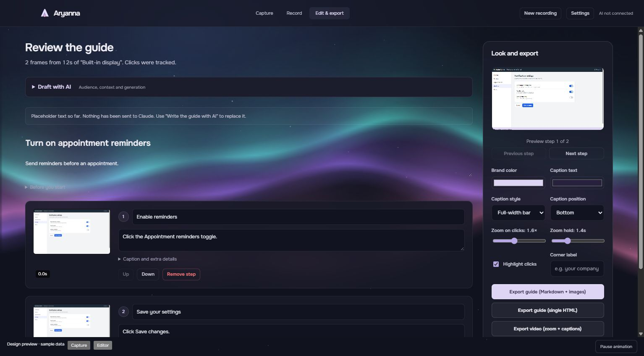The width and height of the screenshot is (644, 356).
Task: Click the Send reminders before an appointment text
Action: pyautogui.click(x=72, y=163)
